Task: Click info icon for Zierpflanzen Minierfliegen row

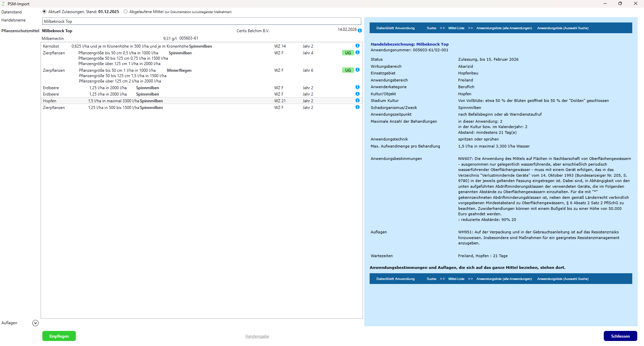Action: [x=357, y=70]
